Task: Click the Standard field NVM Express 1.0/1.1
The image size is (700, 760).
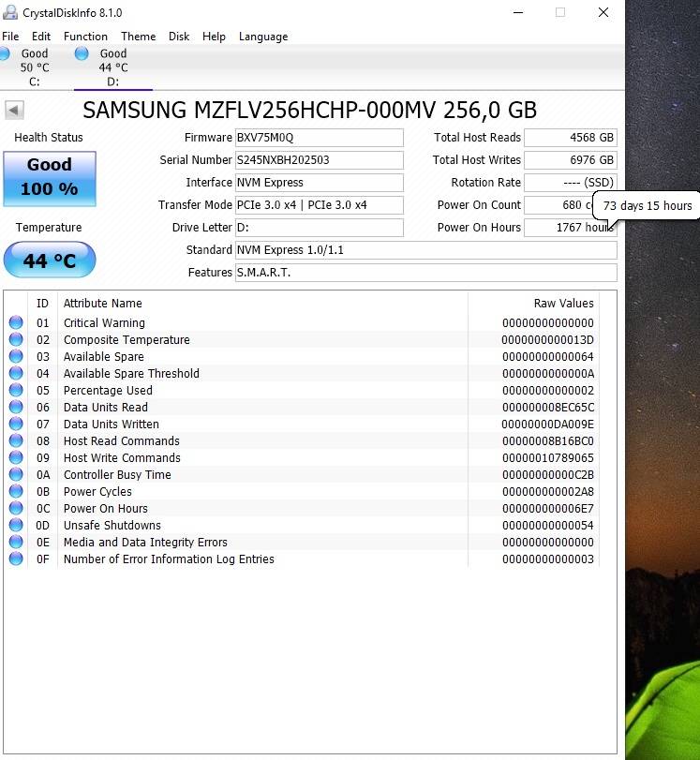Action: point(425,250)
